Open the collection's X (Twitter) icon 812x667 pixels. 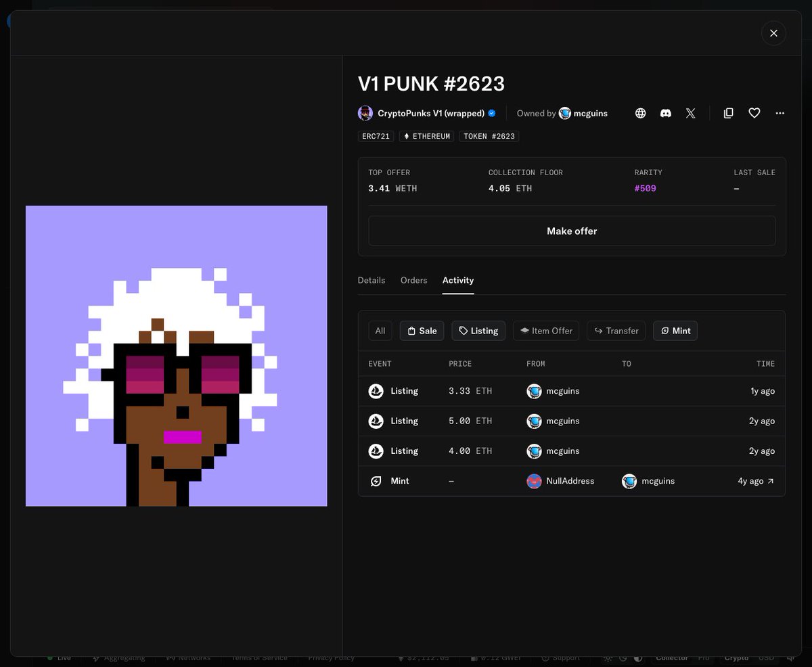690,113
